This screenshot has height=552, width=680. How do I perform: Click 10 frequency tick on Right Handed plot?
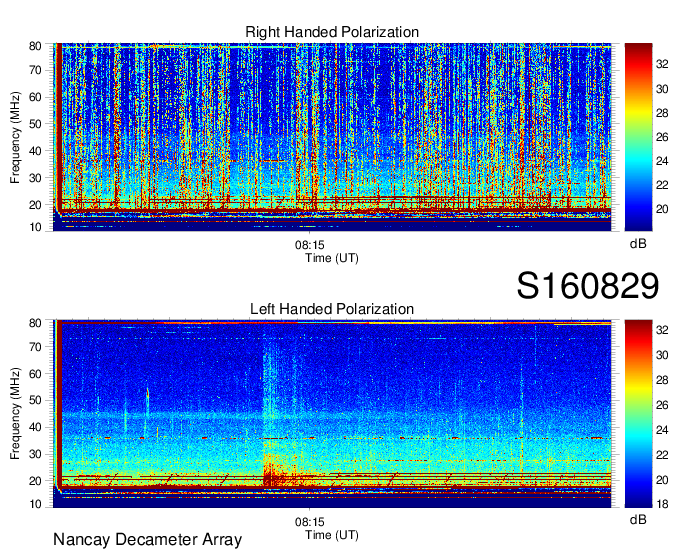(x=35, y=227)
